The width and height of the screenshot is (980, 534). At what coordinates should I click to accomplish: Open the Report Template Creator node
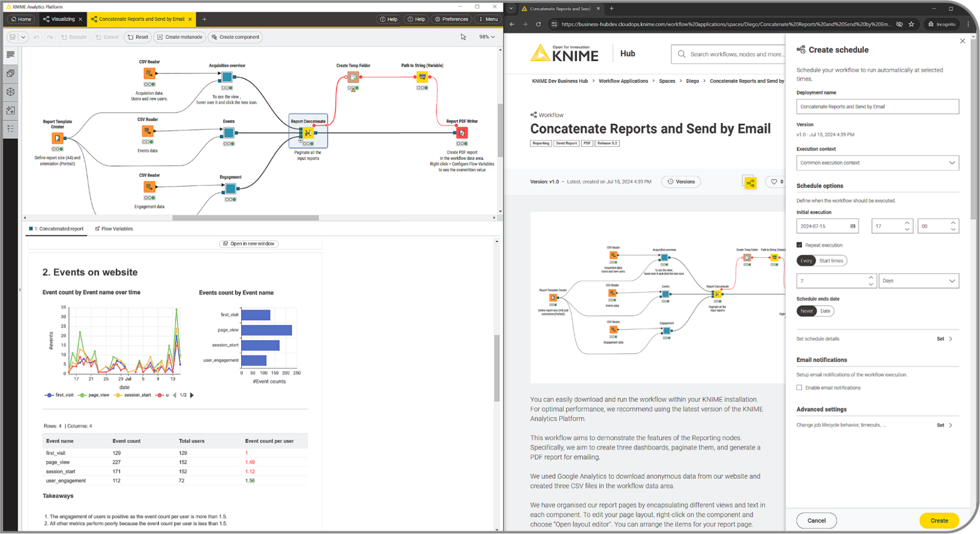(x=57, y=138)
